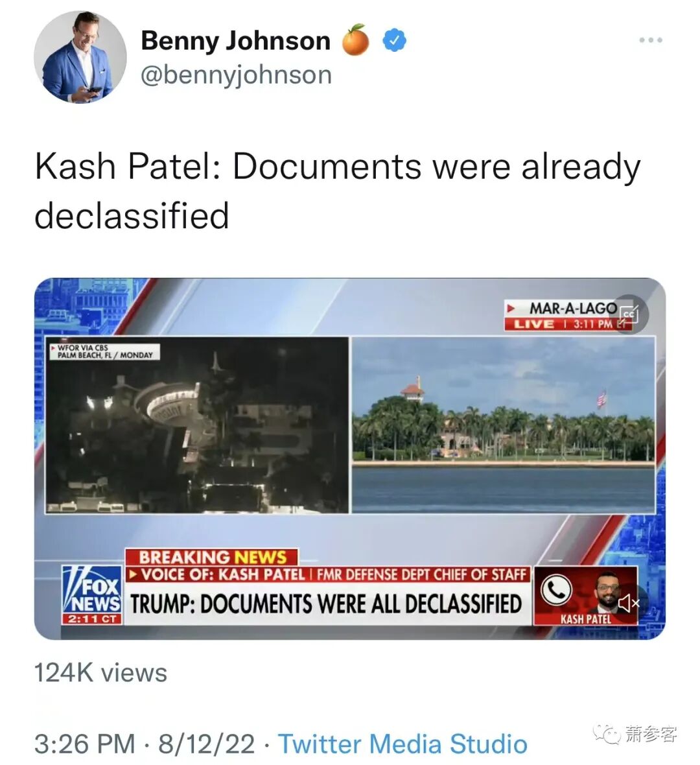Click the phone call icon in video
The width and height of the screenshot is (700, 765).
(556, 590)
